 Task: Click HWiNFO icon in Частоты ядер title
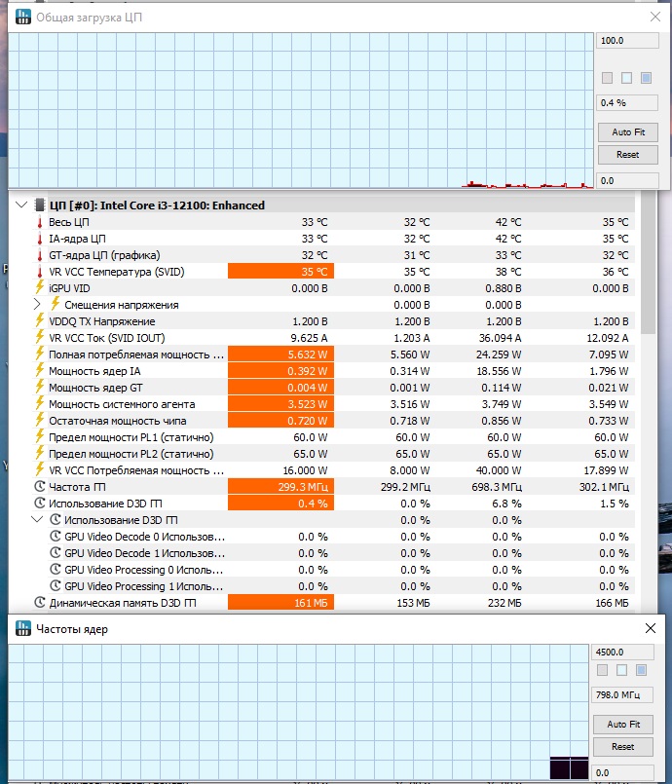click(x=23, y=628)
